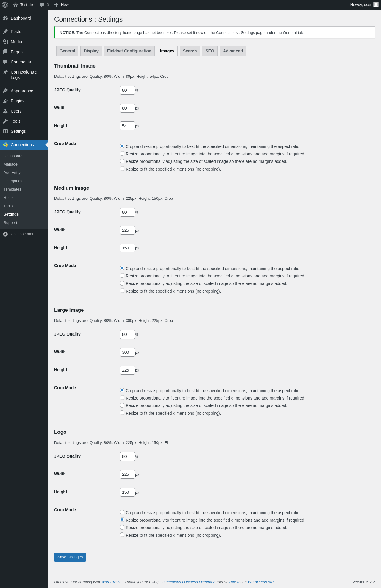
Task: Select Medium Image crop mode: add margins if required
Action: click(x=122, y=275)
